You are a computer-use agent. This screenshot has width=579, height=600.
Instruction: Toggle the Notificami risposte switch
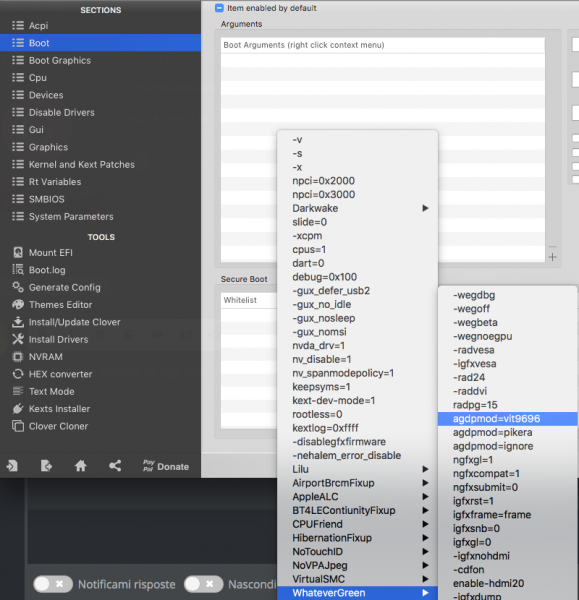[53, 584]
